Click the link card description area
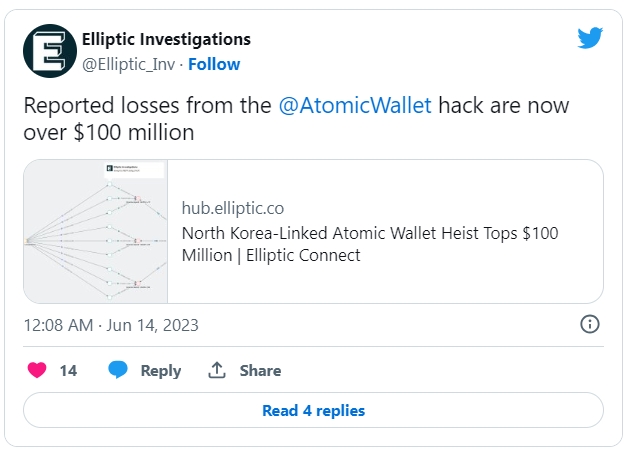 [385, 232]
